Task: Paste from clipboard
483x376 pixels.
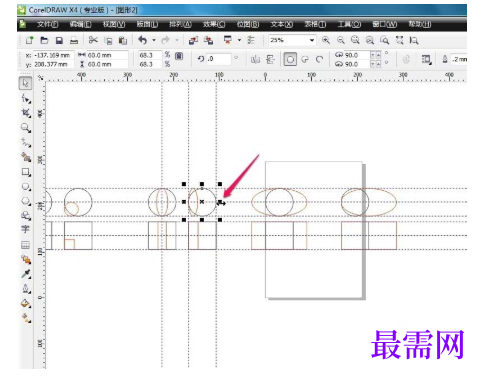Action: point(123,41)
